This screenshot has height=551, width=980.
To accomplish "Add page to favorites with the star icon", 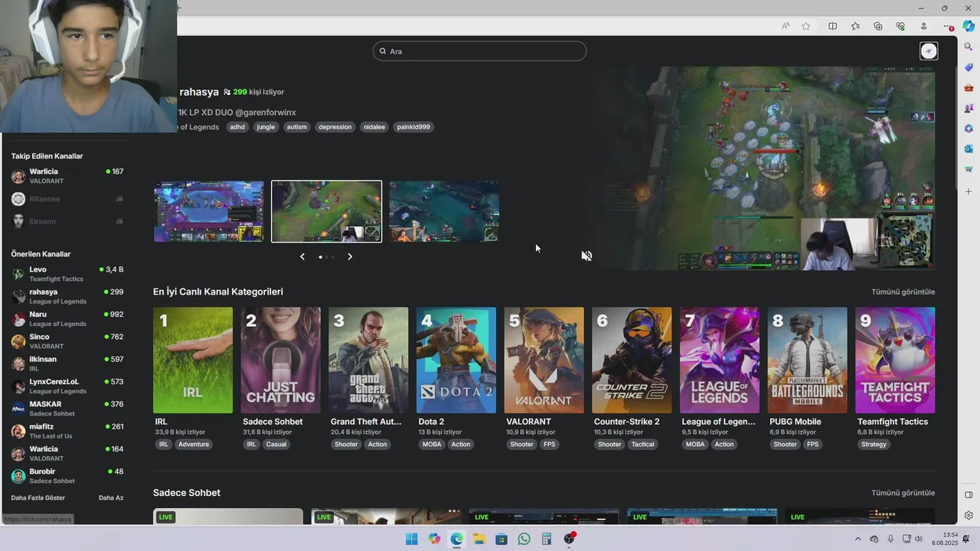I will 806,26.
